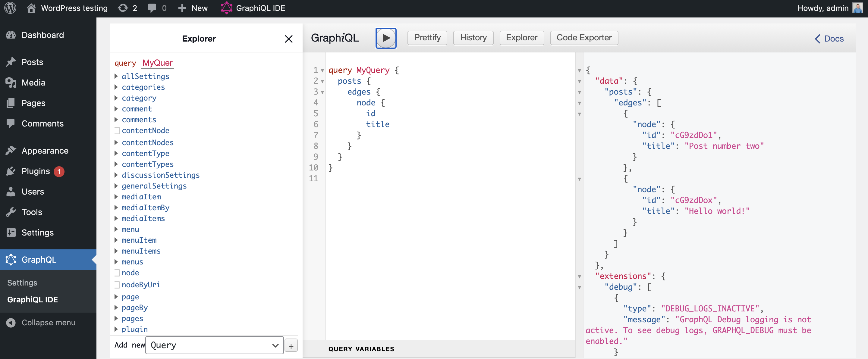This screenshot has height=359, width=868.
Task: Click the Posts pin icon in the sidebar
Action: coord(11,62)
